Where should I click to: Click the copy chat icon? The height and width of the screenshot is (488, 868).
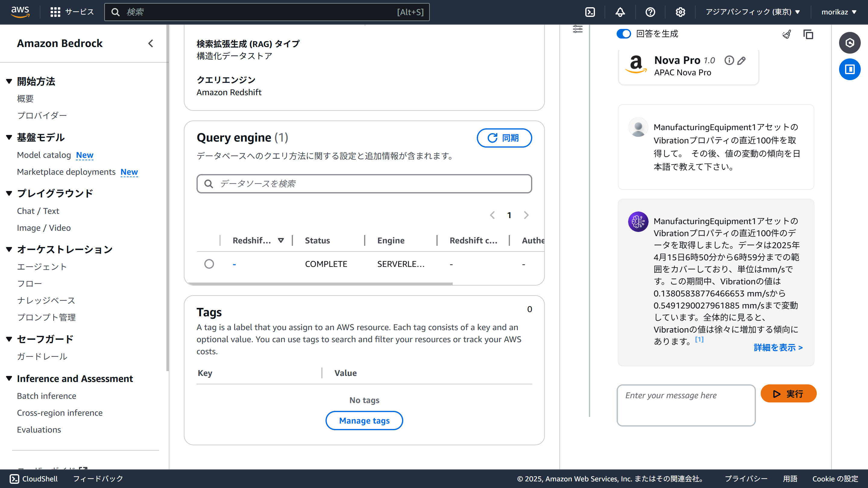tap(808, 34)
